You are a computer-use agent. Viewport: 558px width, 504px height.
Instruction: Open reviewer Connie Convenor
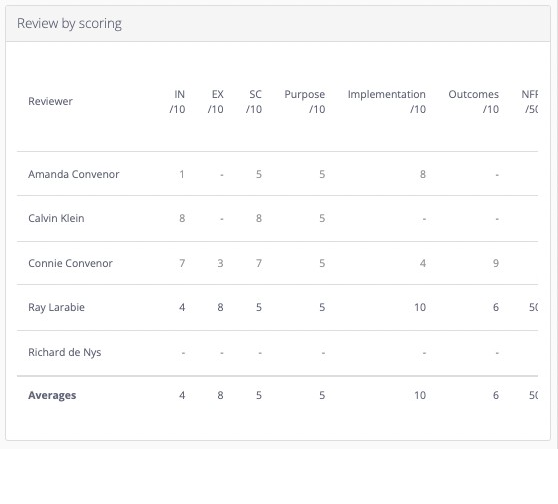pos(70,263)
